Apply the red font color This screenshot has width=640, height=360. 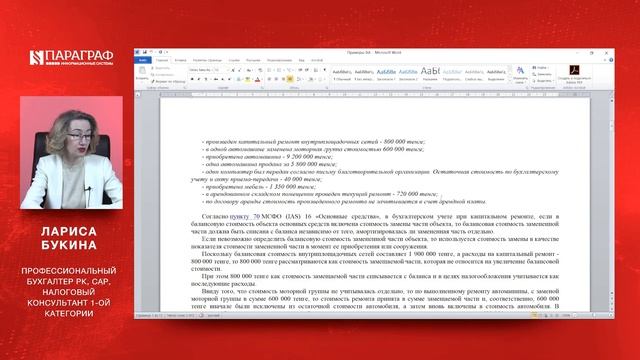point(258,79)
